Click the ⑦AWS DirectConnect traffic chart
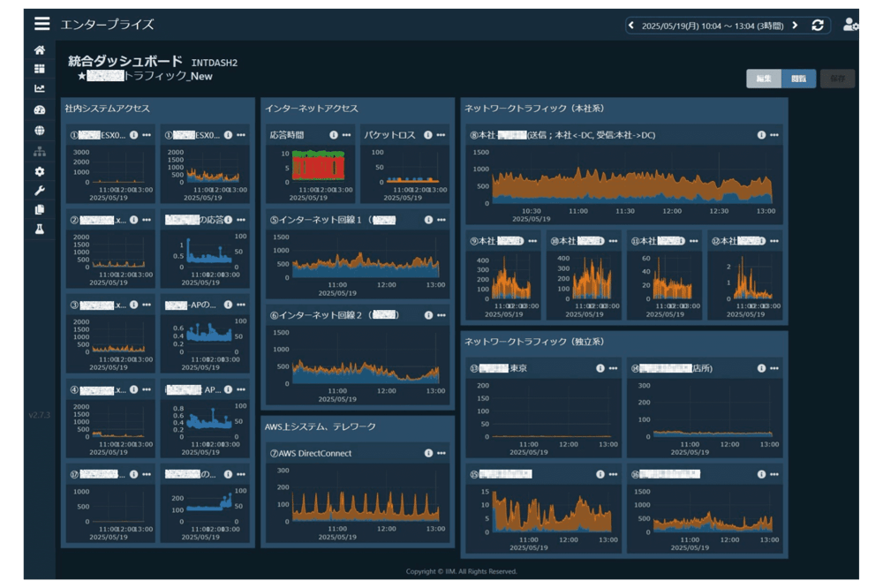This screenshot has width=883, height=588. click(x=358, y=502)
